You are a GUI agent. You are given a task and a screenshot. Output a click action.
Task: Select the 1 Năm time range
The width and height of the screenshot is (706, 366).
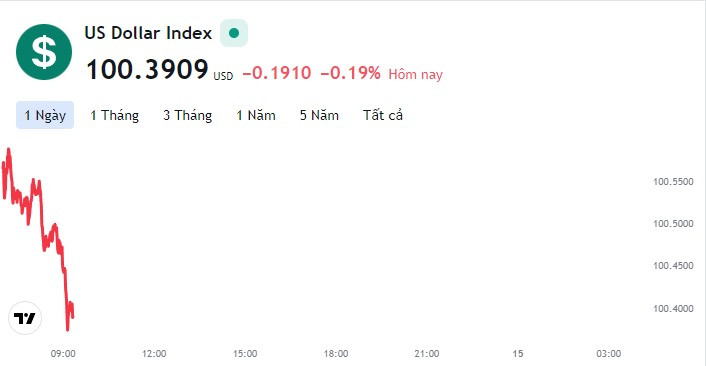point(256,115)
